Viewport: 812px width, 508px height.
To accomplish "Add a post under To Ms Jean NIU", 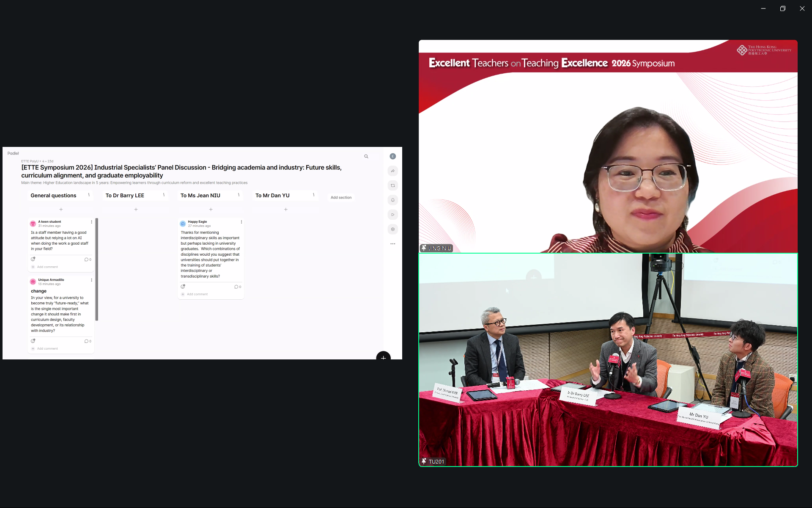I will [211, 210].
